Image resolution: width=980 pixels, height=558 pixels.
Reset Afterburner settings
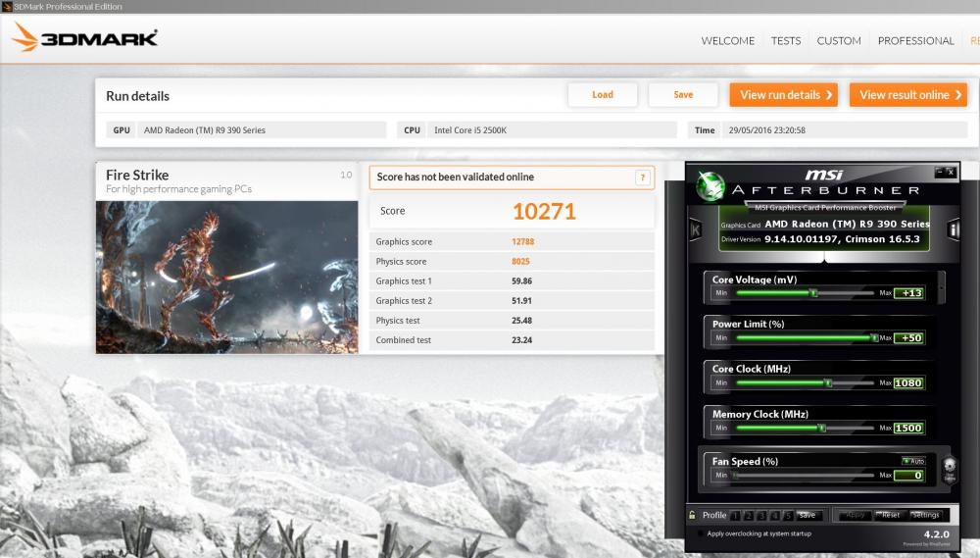tap(889, 516)
